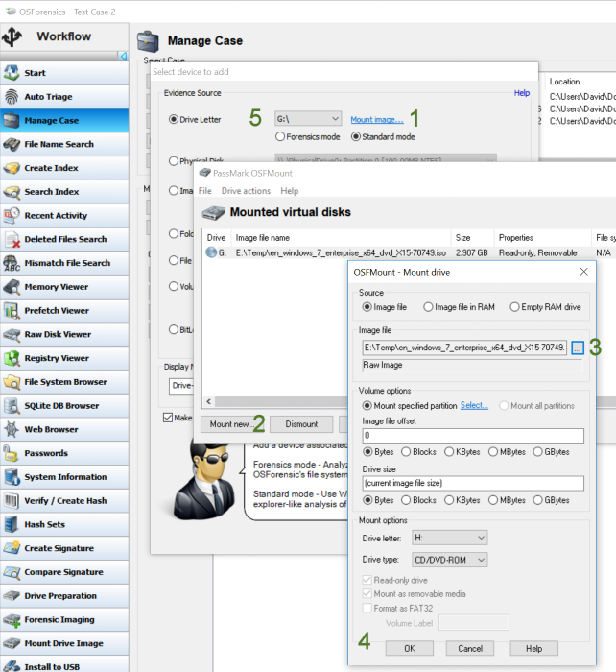Open the Start workflow item
Screen dimensions: 616x672
click(64, 73)
